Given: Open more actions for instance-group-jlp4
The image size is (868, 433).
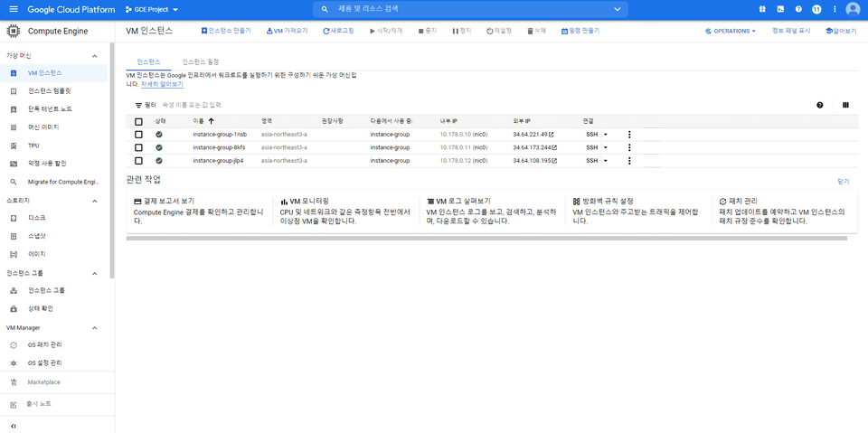Looking at the screenshot, I should [629, 161].
